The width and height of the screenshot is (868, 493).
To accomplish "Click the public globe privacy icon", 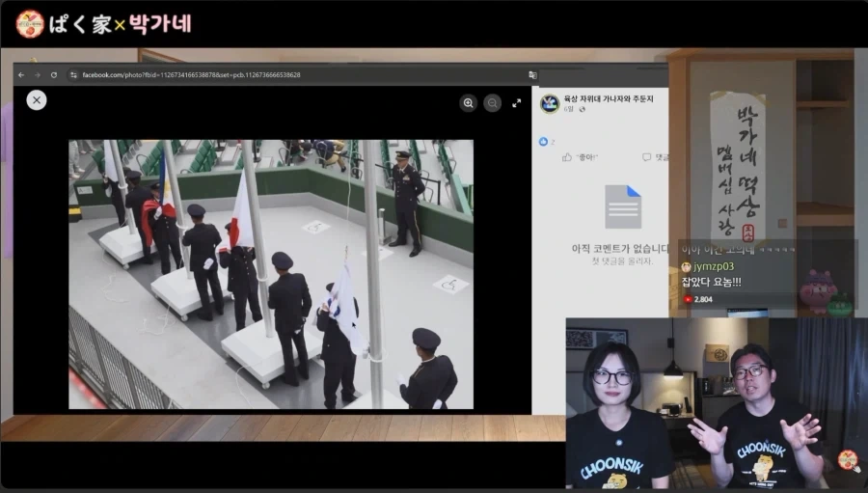I will click(582, 109).
